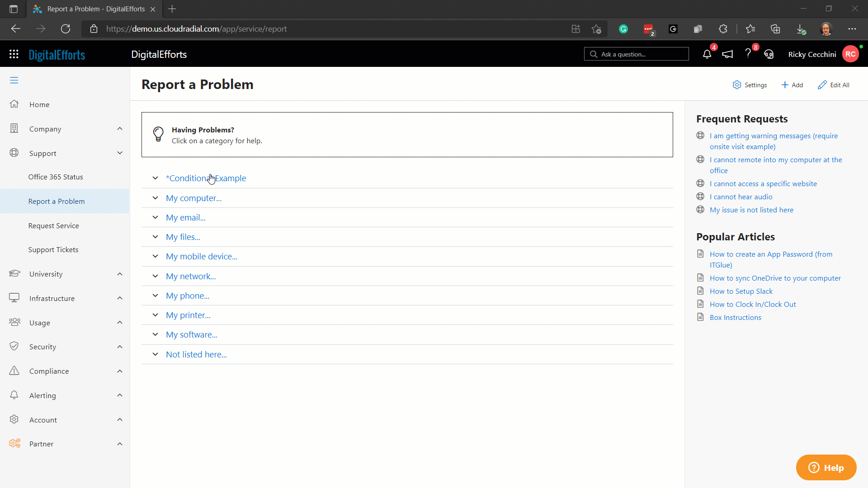
Task: Click the Security shield icon
Action: pos(14,346)
